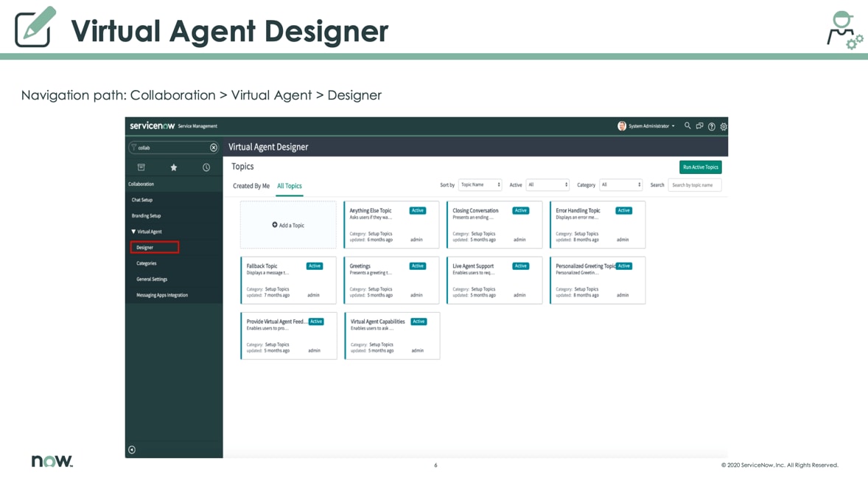Click the Topics heading text
Viewport: 868px width, 486px height.
click(242, 166)
